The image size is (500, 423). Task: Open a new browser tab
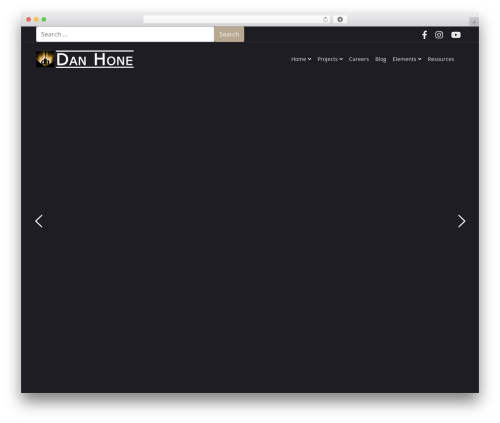pos(474,22)
